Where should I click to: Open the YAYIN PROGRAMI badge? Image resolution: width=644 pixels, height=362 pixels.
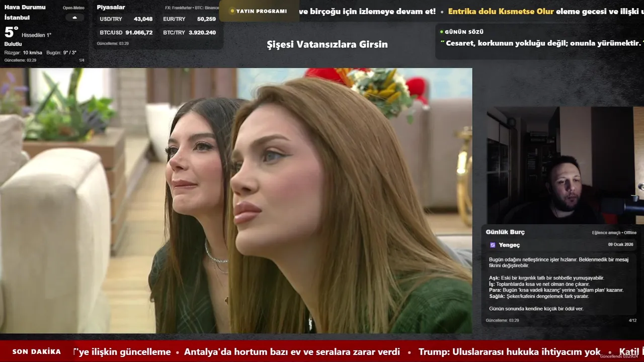click(259, 11)
